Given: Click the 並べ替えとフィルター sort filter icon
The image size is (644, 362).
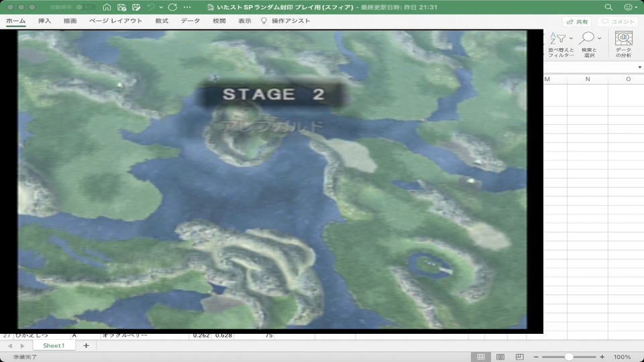Looking at the screenshot, I should [557, 38].
